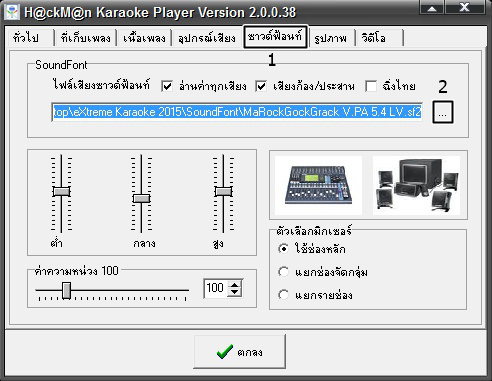Select the แยกรายช่อง radio option
This screenshot has width=492, height=381.
(283, 295)
